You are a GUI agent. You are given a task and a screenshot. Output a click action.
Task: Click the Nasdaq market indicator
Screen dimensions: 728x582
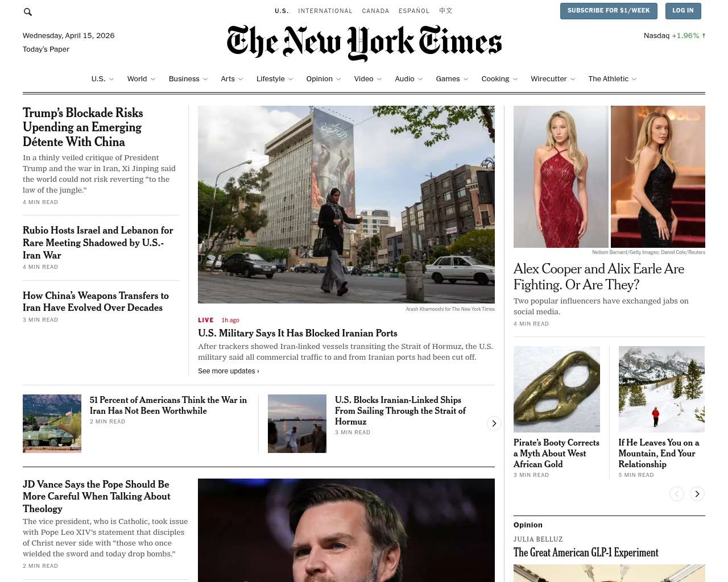(675, 35)
